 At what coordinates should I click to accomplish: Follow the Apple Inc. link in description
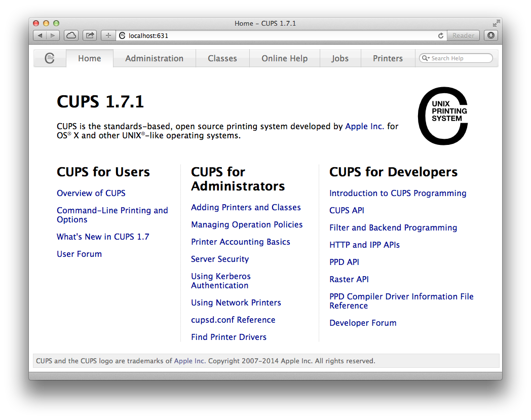[x=364, y=126]
